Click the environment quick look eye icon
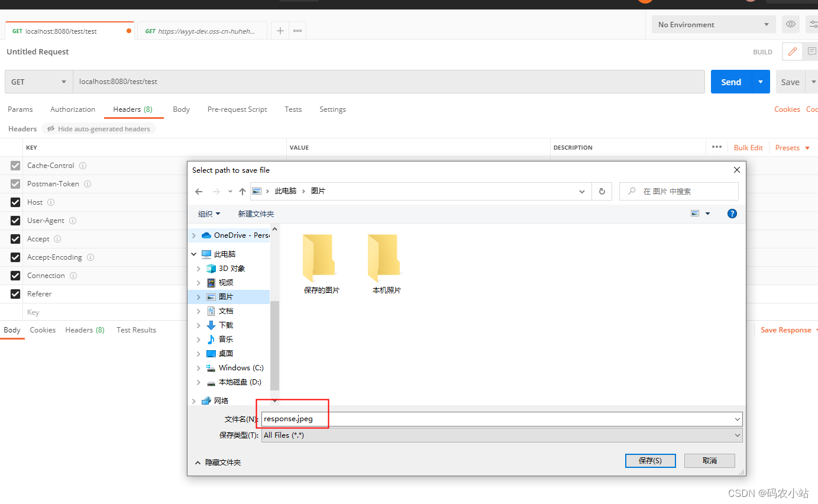 [x=791, y=24]
